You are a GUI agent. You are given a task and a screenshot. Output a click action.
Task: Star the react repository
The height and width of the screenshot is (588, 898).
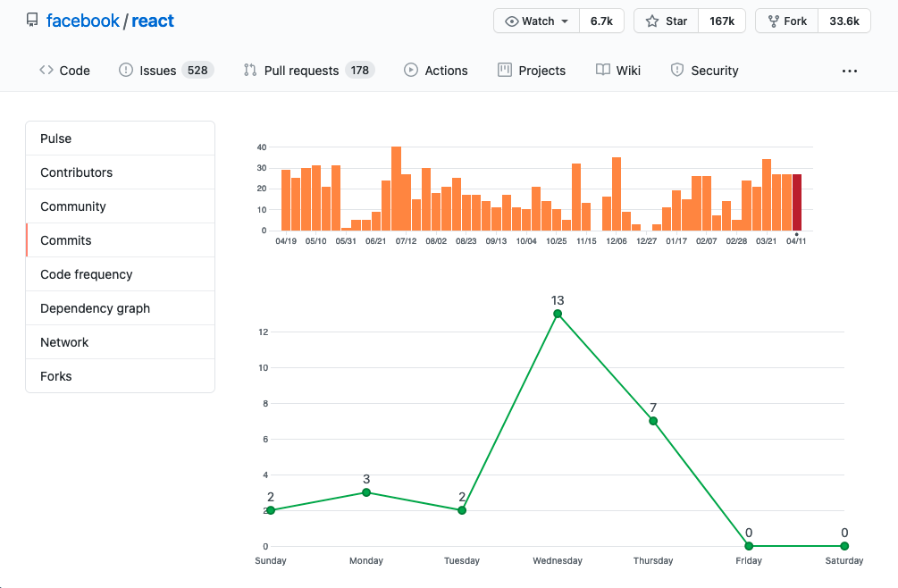pos(666,21)
